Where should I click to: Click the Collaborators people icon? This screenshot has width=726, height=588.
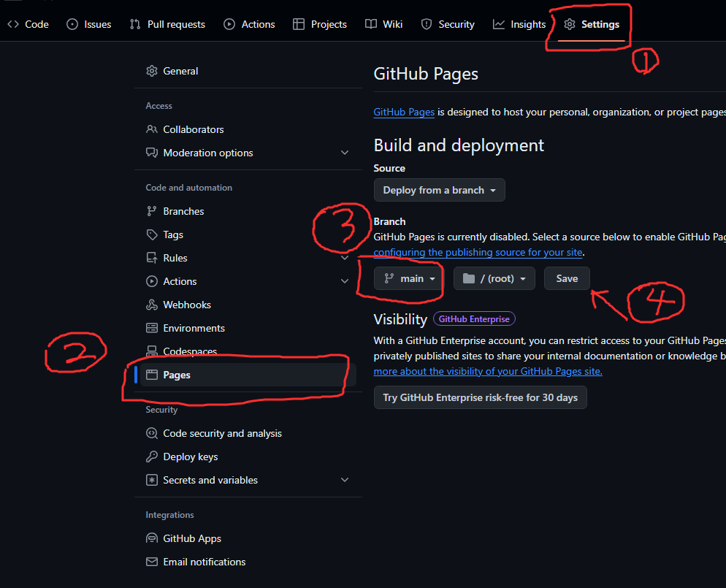152,129
